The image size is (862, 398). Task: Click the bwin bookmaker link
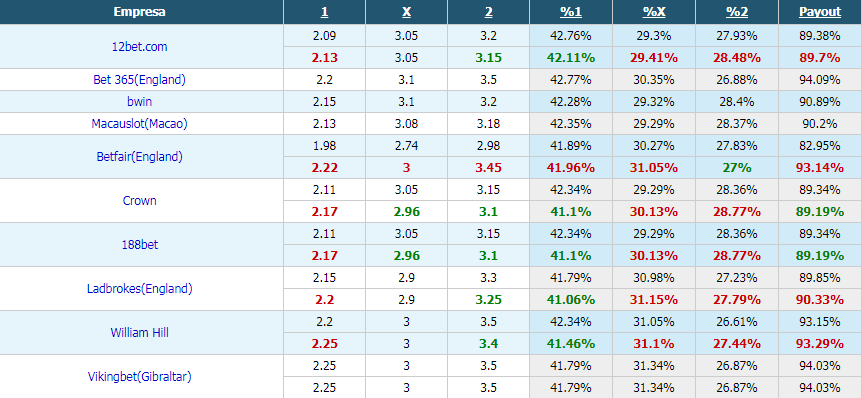(x=140, y=102)
